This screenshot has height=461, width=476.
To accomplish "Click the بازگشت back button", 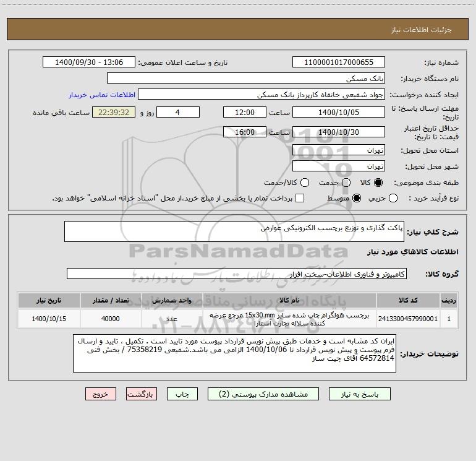I will (142, 394).
